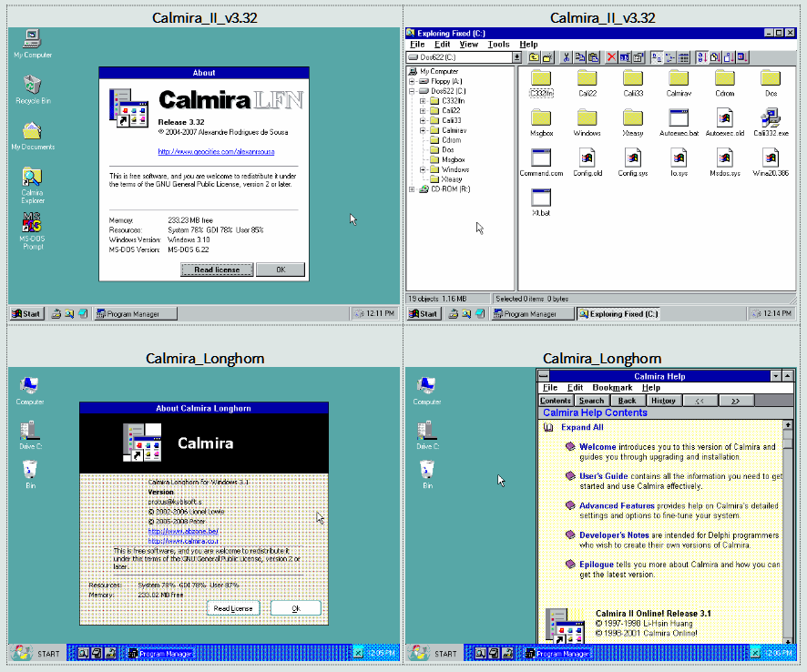Viewport: 807px width, 672px height.
Task: Click Exploring Fixed (C:) taskbar button
Action: [x=617, y=313]
